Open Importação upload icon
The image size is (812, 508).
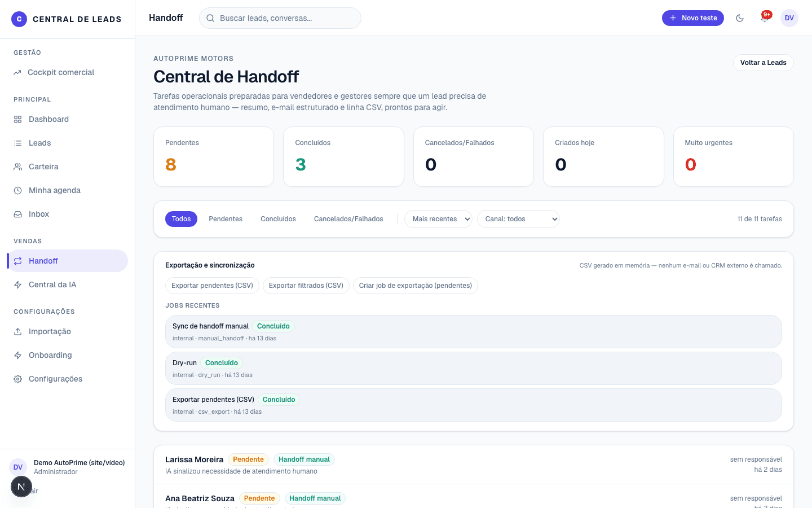point(18,332)
